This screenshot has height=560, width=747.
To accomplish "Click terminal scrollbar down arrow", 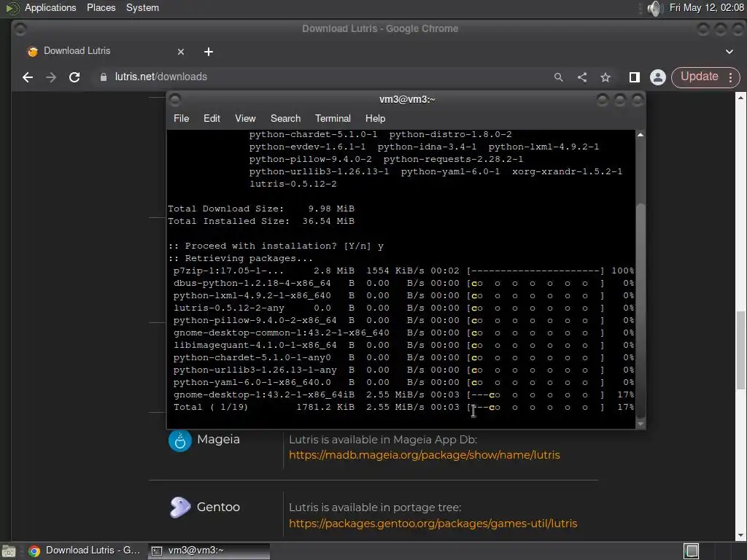I will [x=640, y=424].
